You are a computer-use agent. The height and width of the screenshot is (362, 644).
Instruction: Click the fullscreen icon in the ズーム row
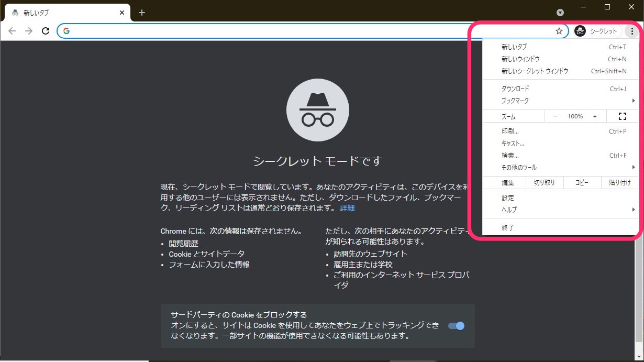[x=623, y=116]
